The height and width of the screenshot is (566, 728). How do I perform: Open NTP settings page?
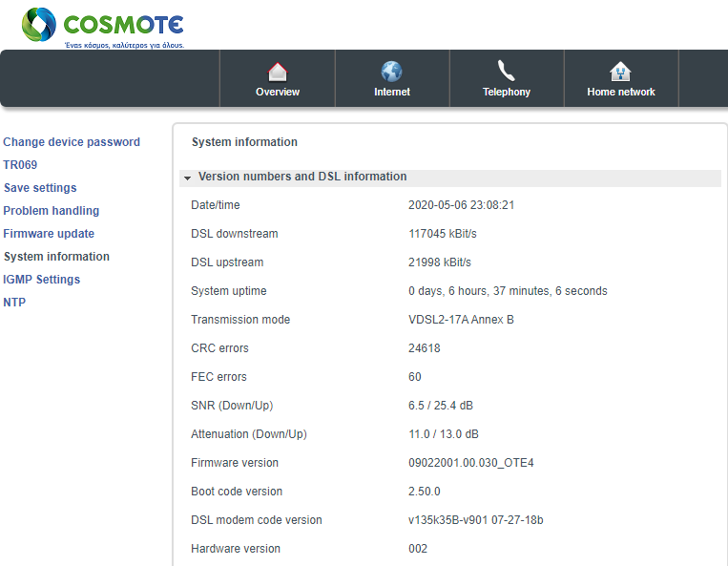[14, 303]
